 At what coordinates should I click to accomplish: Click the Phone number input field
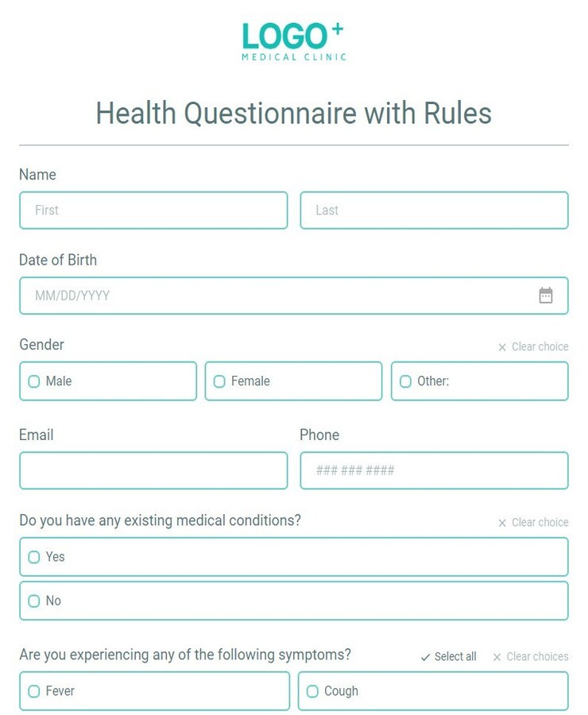pyautogui.click(x=434, y=470)
